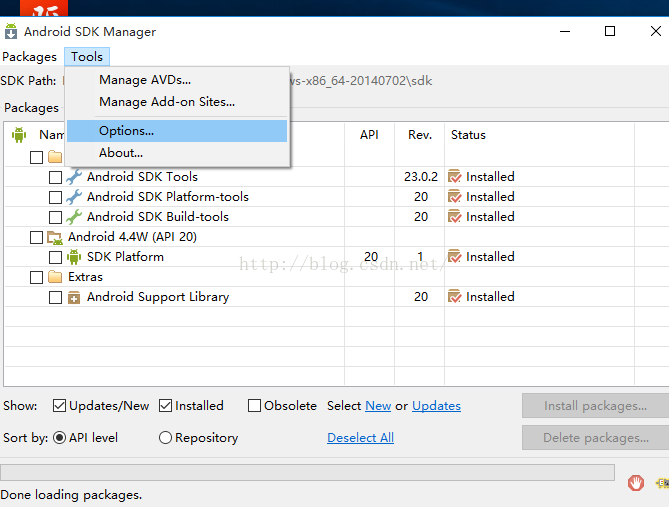Check the top group checkbox under Name header
This screenshot has height=507, width=669.
tap(37, 157)
